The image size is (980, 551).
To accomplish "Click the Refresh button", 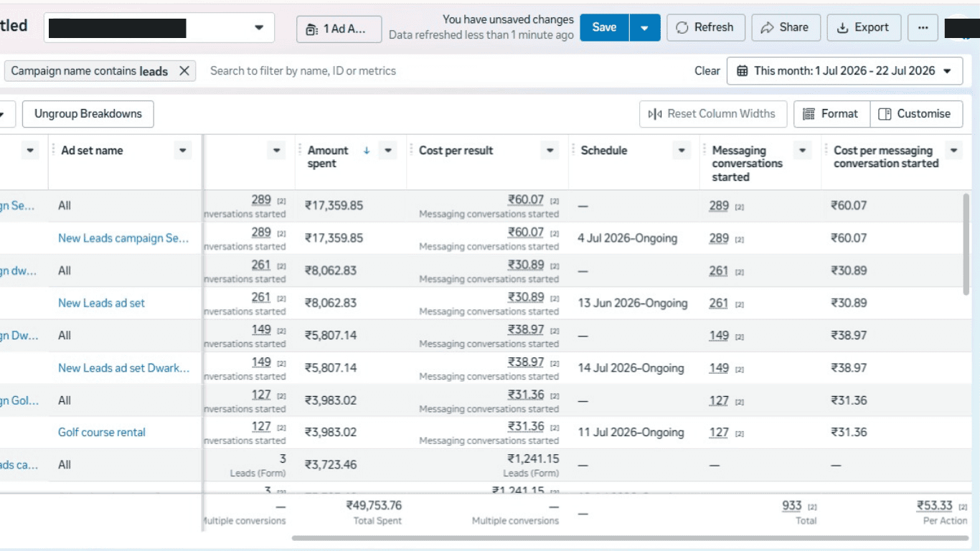I will click(705, 27).
